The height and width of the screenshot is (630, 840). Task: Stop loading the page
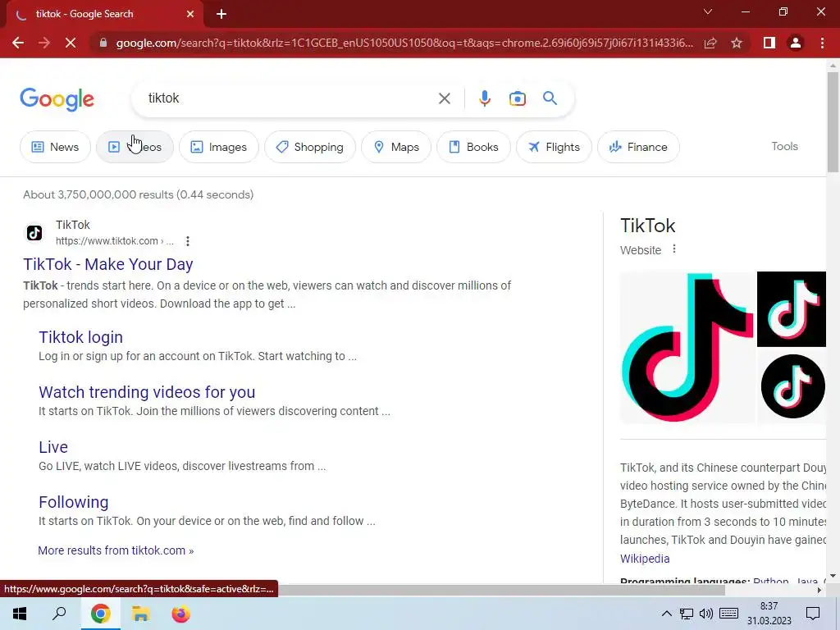pos(71,43)
